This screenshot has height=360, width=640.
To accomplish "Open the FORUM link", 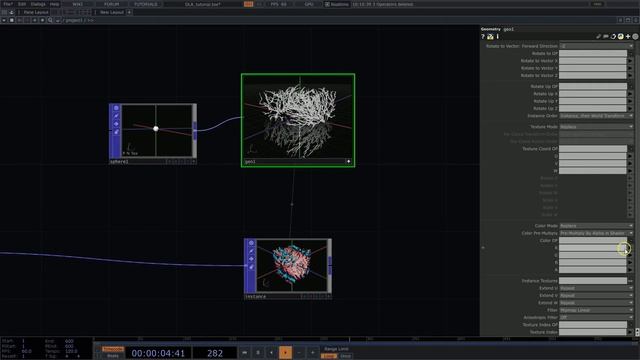I will point(111,4).
